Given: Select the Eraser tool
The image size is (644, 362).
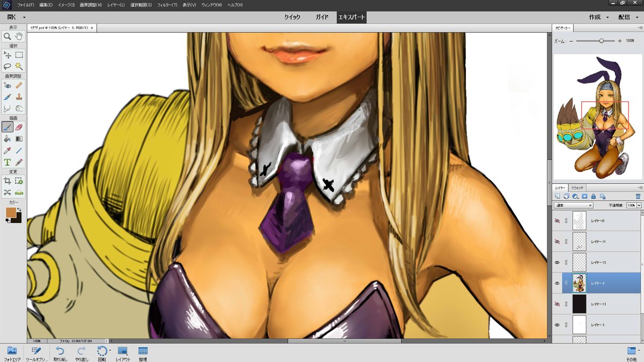Looking at the screenshot, I should click(x=19, y=127).
